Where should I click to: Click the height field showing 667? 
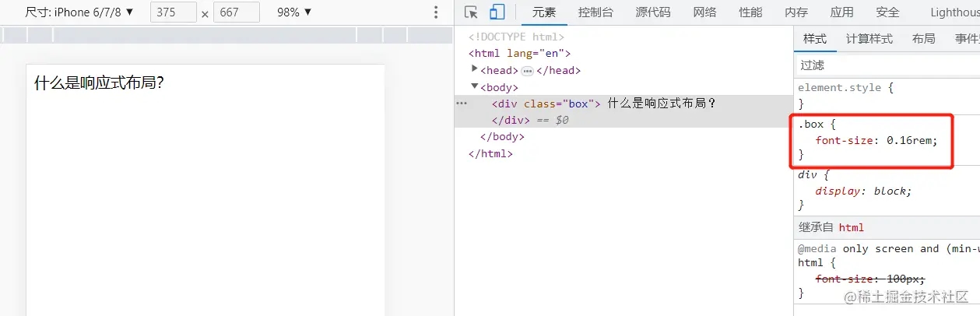(237, 12)
